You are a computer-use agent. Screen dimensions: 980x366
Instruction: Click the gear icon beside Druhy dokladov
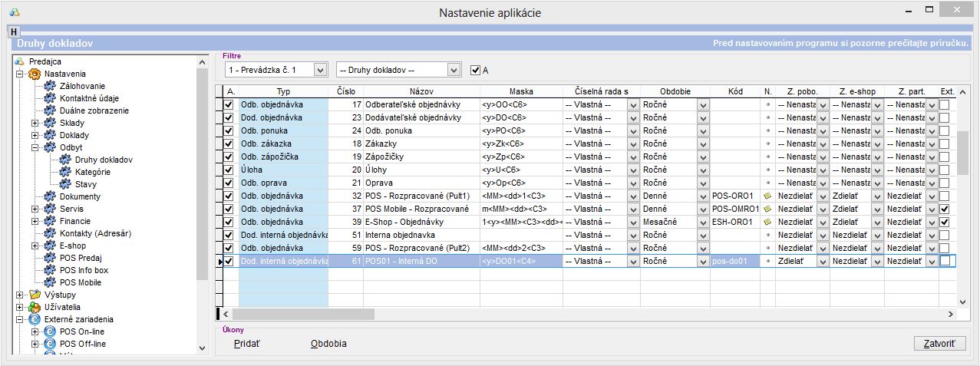(65, 160)
